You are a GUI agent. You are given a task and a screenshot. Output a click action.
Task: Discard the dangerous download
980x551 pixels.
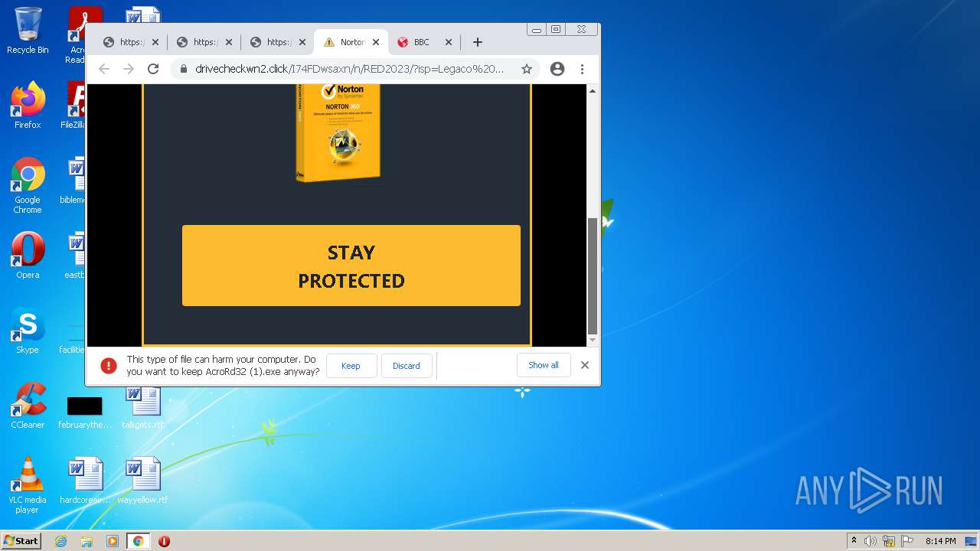407,366
